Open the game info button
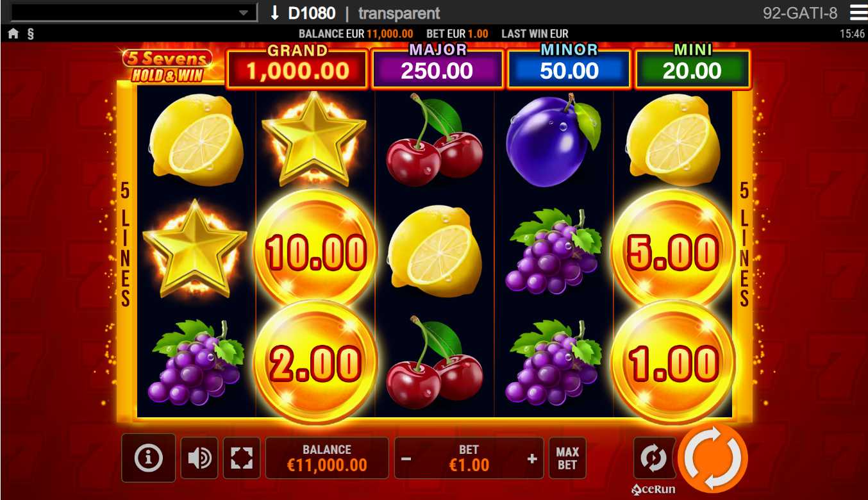Screen dimensions: 868x500 coord(149,458)
